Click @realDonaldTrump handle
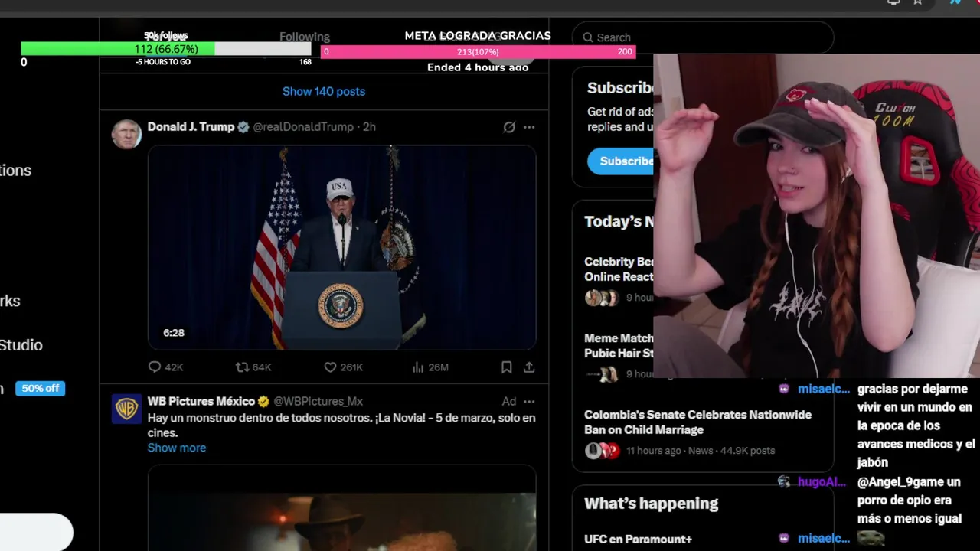 click(x=303, y=127)
